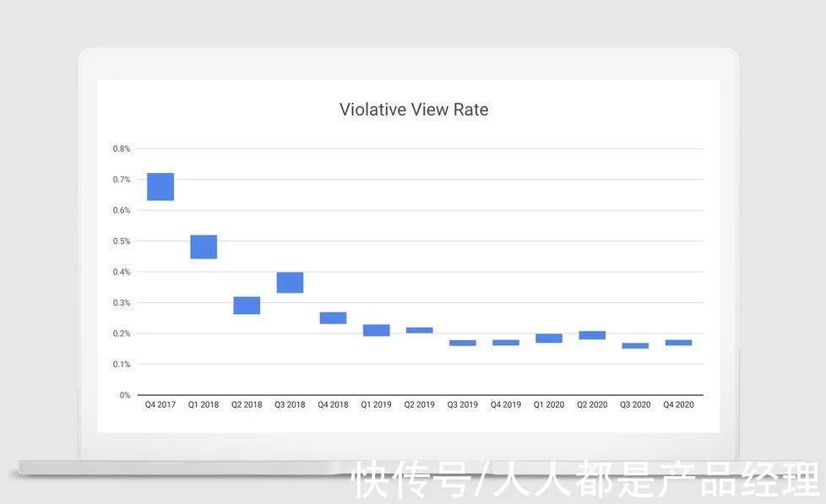Click the Q3 2018 axis label

290,404
